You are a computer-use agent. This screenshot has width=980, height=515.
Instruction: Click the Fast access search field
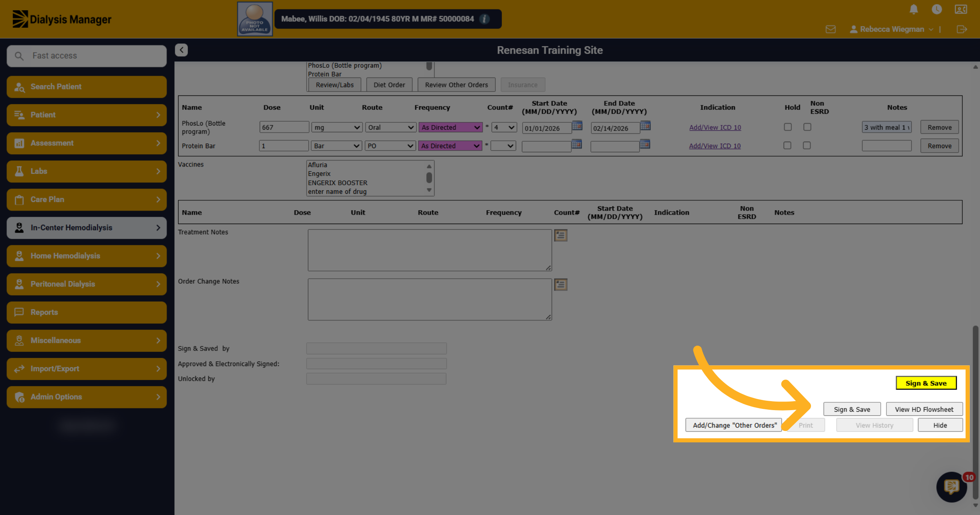pyautogui.click(x=87, y=56)
